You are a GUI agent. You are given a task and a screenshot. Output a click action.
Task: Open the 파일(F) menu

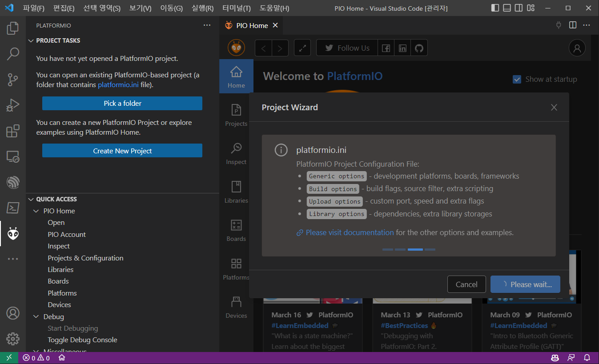point(34,8)
